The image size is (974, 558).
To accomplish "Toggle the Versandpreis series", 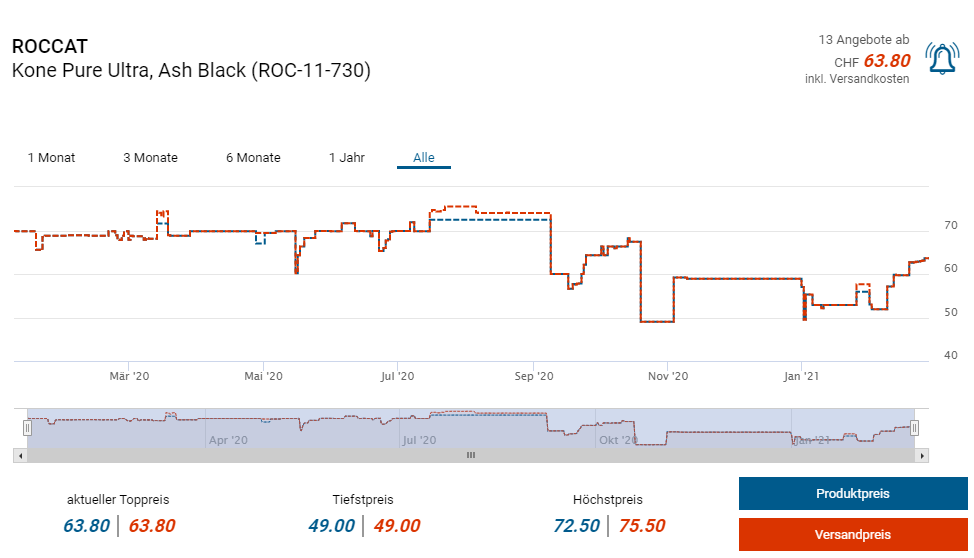I will click(x=852, y=535).
